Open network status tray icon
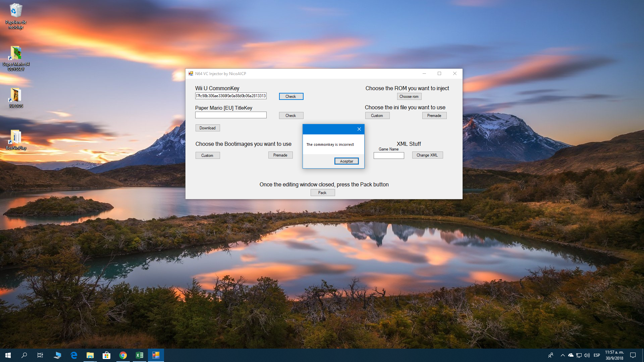The width and height of the screenshot is (644, 362). click(x=579, y=355)
